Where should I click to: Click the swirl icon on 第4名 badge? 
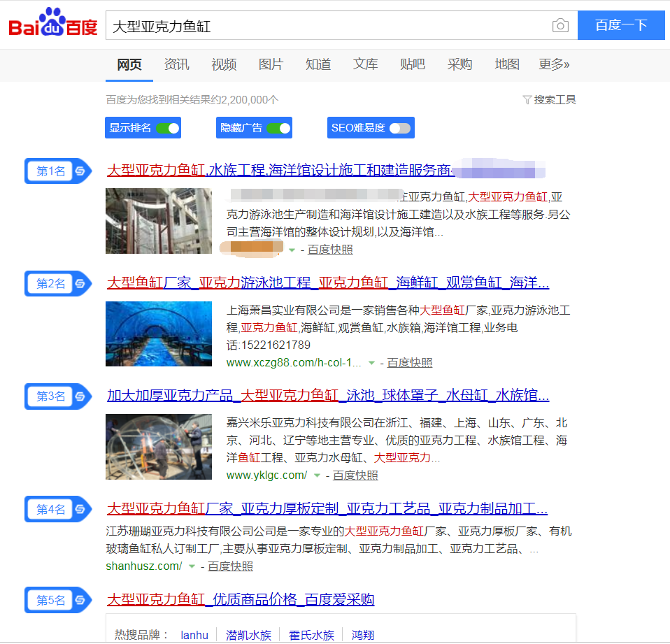click(80, 509)
